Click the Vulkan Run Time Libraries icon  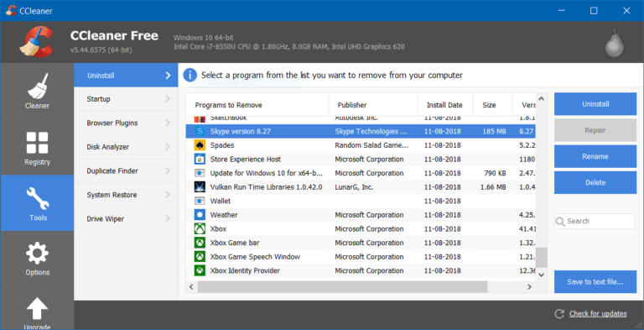point(200,187)
